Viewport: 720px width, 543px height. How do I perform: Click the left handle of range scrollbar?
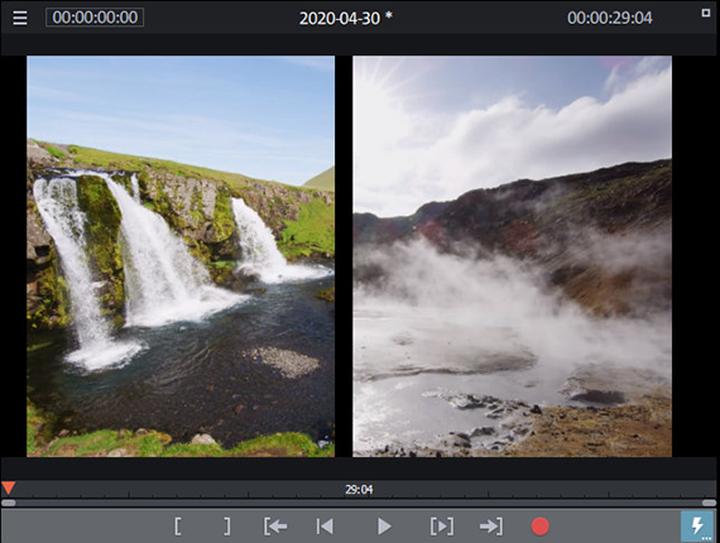click(x=8, y=503)
